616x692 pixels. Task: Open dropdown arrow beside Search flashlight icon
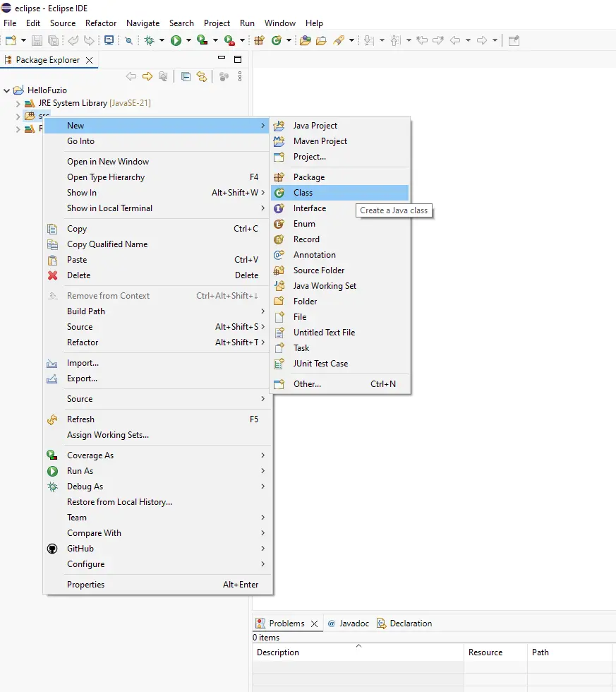coord(351,41)
